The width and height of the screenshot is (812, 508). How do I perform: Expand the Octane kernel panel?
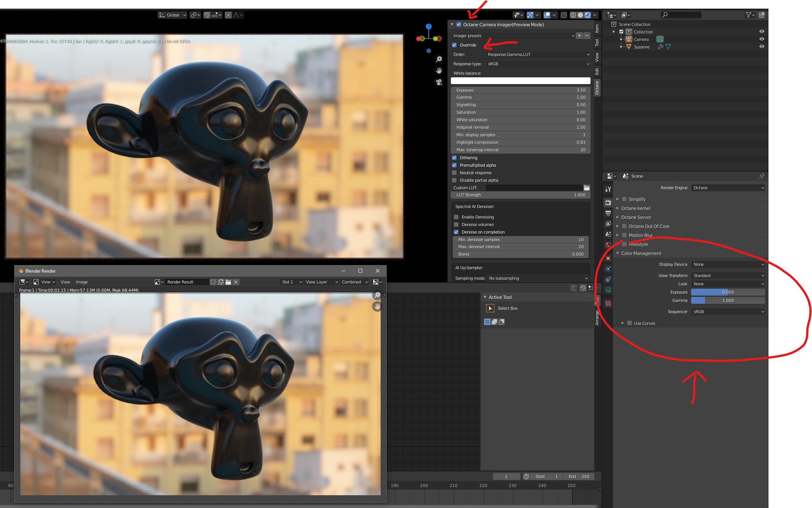(635, 208)
